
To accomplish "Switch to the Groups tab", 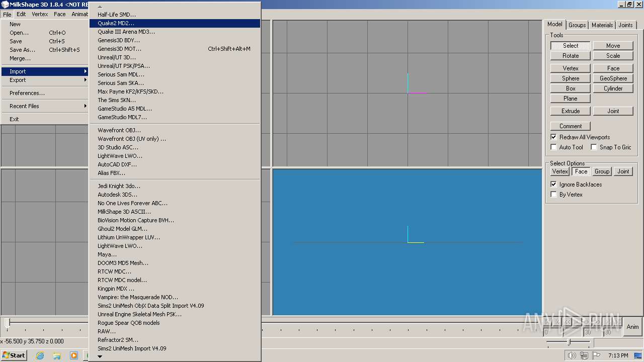I will click(577, 25).
